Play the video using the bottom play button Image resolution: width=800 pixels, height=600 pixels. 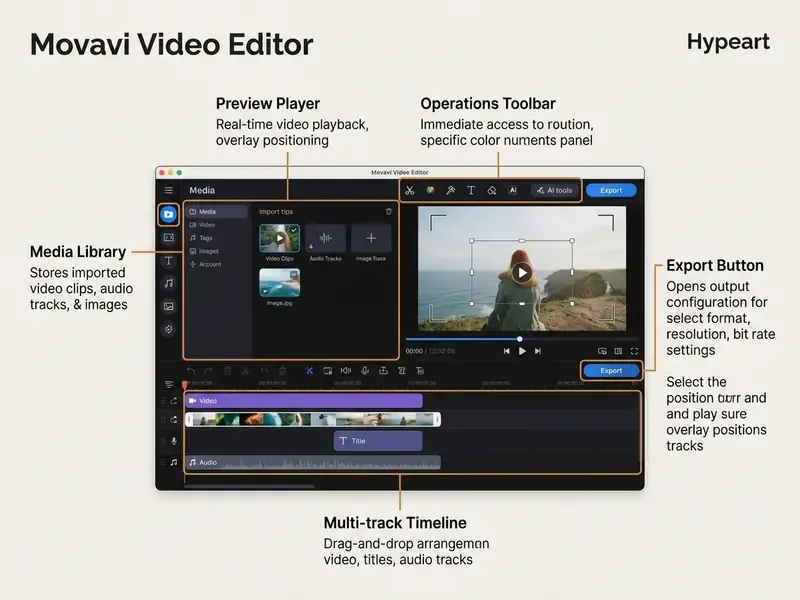(522, 351)
